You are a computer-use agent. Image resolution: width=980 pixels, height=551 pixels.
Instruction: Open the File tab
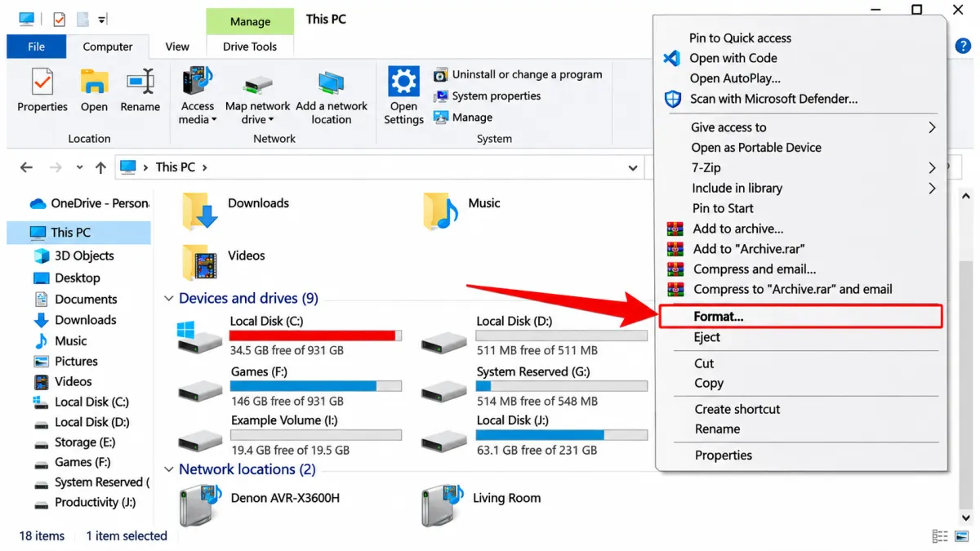pos(37,47)
